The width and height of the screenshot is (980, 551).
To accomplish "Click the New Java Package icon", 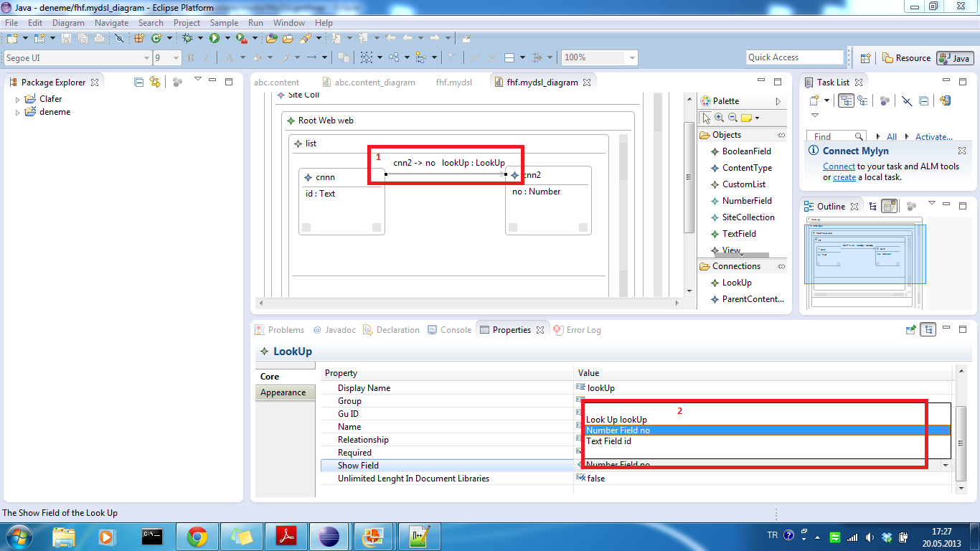I will click(x=139, y=38).
